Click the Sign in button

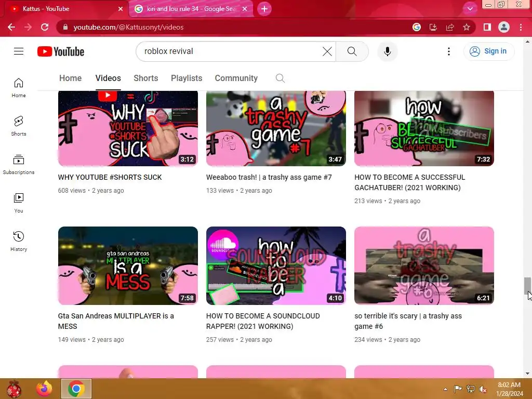click(488, 51)
